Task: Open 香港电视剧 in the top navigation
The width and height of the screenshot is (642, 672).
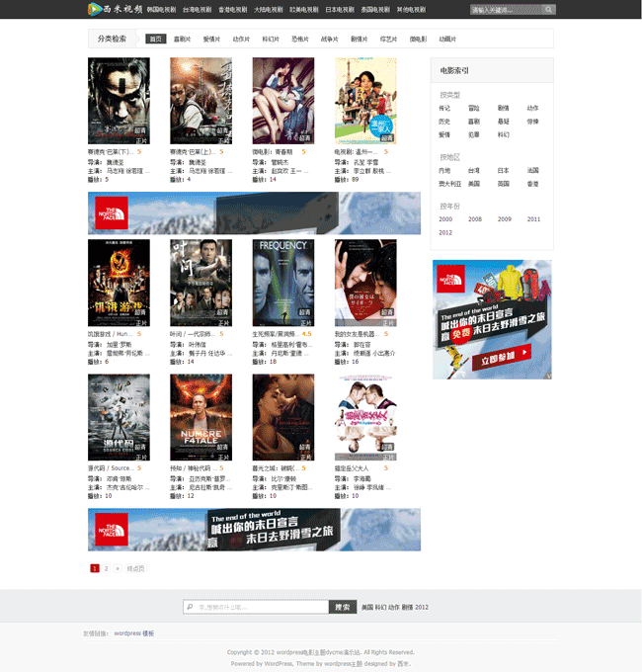Action: coord(232,10)
